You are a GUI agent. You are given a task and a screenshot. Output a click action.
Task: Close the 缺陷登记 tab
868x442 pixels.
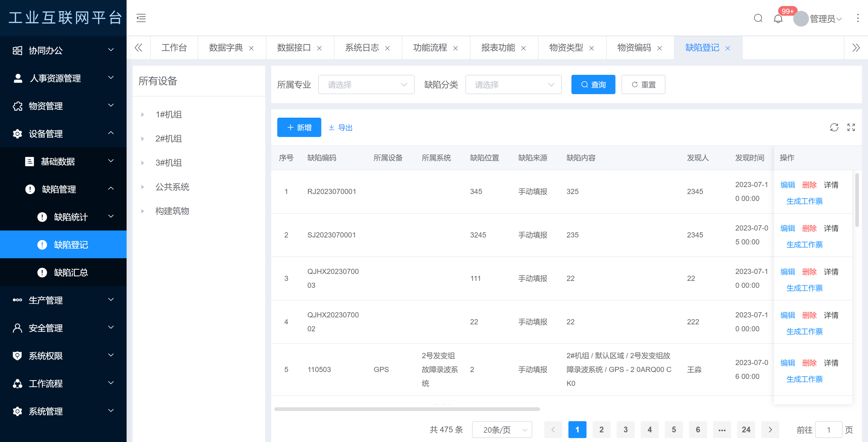tap(728, 48)
